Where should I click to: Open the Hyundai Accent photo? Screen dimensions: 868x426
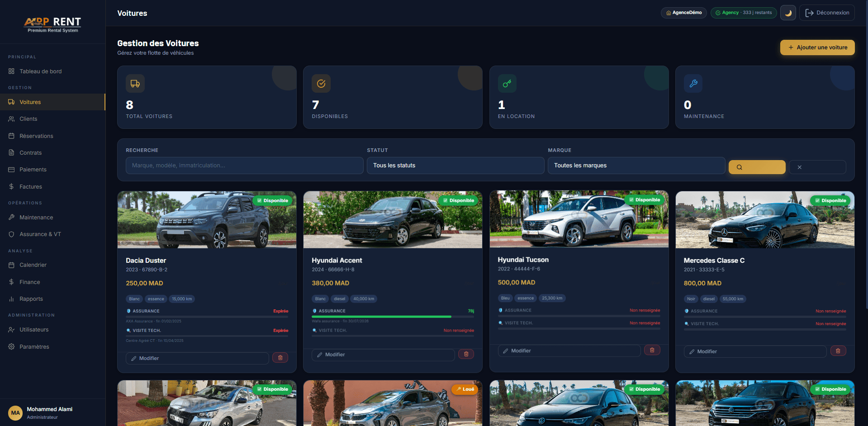[x=393, y=220]
